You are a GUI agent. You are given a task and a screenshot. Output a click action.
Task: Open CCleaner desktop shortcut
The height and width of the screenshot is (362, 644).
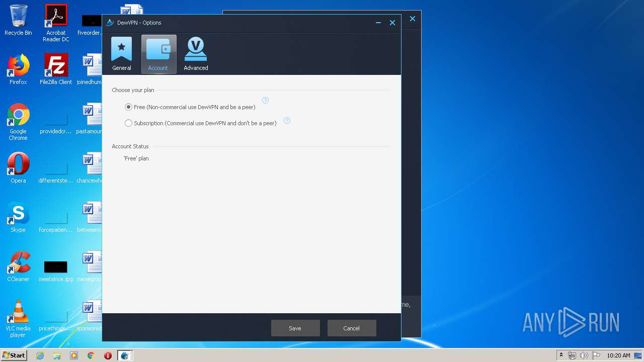pyautogui.click(x=18, y=266)
